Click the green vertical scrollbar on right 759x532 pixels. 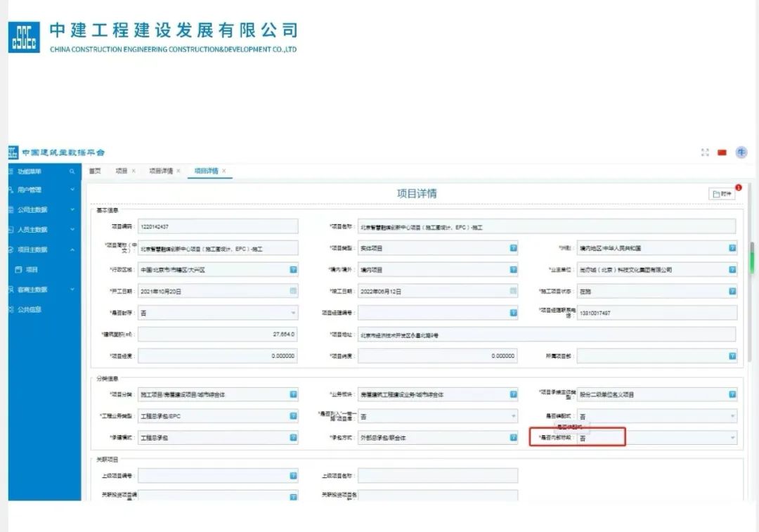751,260
